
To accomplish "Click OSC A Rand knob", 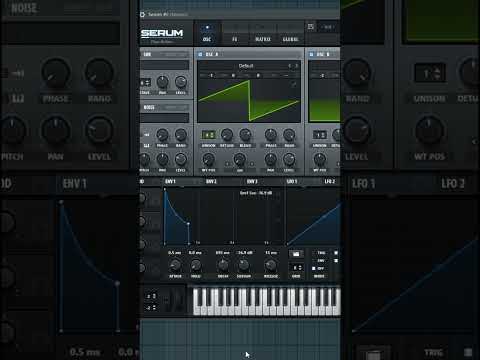I will tap(289, 134).
